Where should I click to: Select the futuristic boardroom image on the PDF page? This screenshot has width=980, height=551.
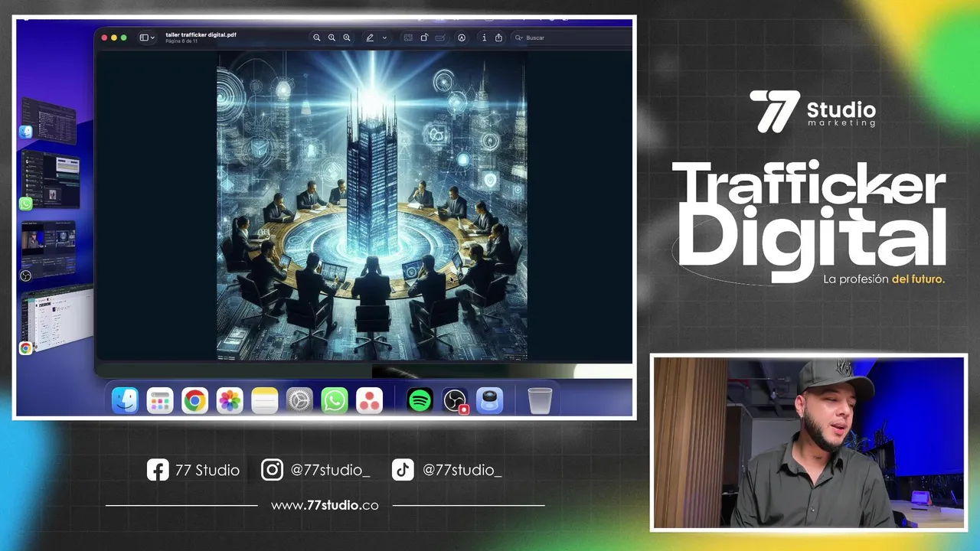coord(371,205)
